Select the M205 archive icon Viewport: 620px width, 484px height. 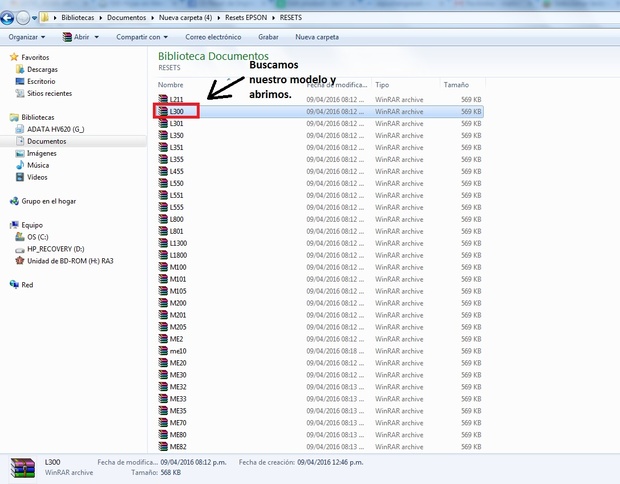pyautogui.click(x=163, y=327)
